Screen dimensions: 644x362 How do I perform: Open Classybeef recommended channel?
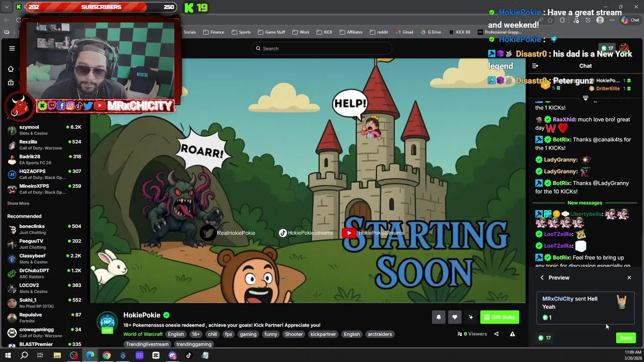(x=45, y=258)
